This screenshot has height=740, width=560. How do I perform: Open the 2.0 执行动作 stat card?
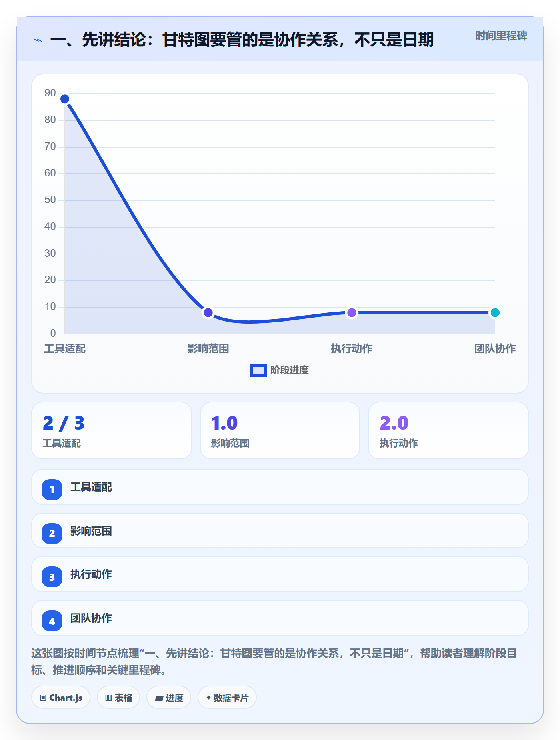(x=448, y=430)
